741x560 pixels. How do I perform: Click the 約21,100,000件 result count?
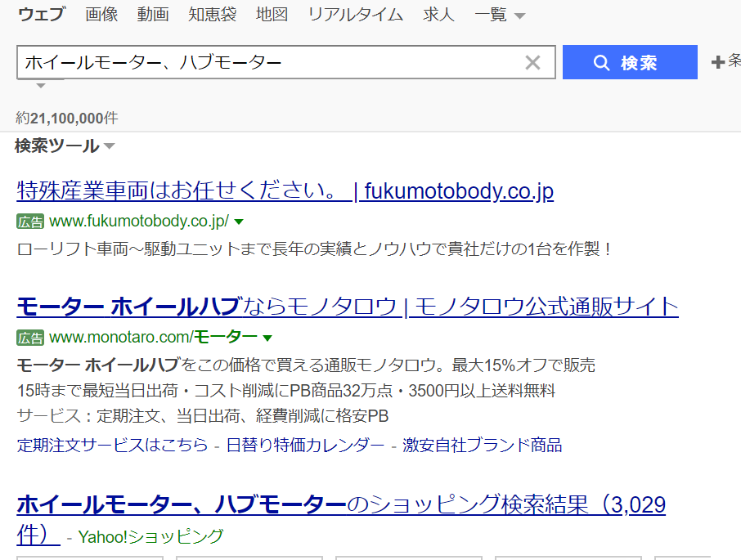[x=66, y=118]
